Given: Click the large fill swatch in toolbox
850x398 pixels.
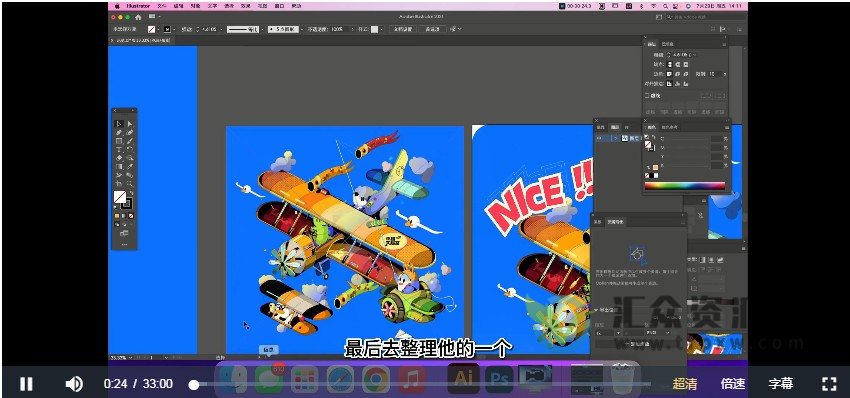Looking at the screenshot, I should (x=120, y=196).
